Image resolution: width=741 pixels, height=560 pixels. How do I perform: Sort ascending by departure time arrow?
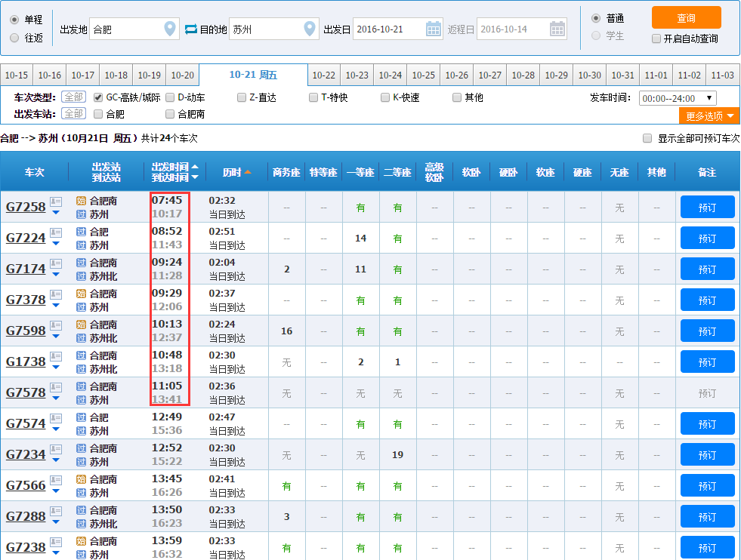(x=195, y=167)
